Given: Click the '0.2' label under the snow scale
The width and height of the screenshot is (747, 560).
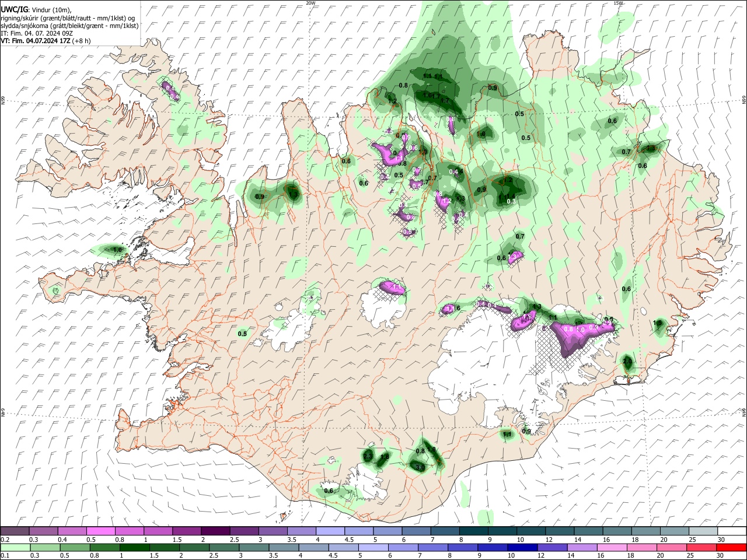Looking at the screenshot, I should pyautogui.click(x=5, y=540).
